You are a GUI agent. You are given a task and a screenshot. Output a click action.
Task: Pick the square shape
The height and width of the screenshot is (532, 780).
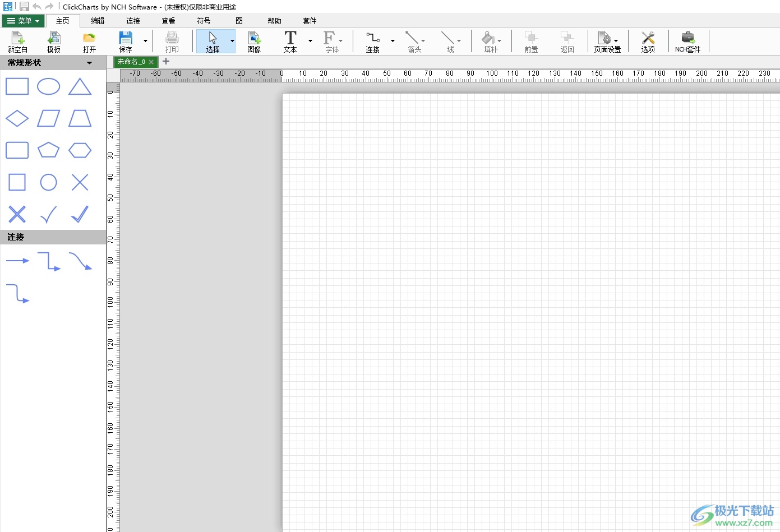(x=17, y=182)
